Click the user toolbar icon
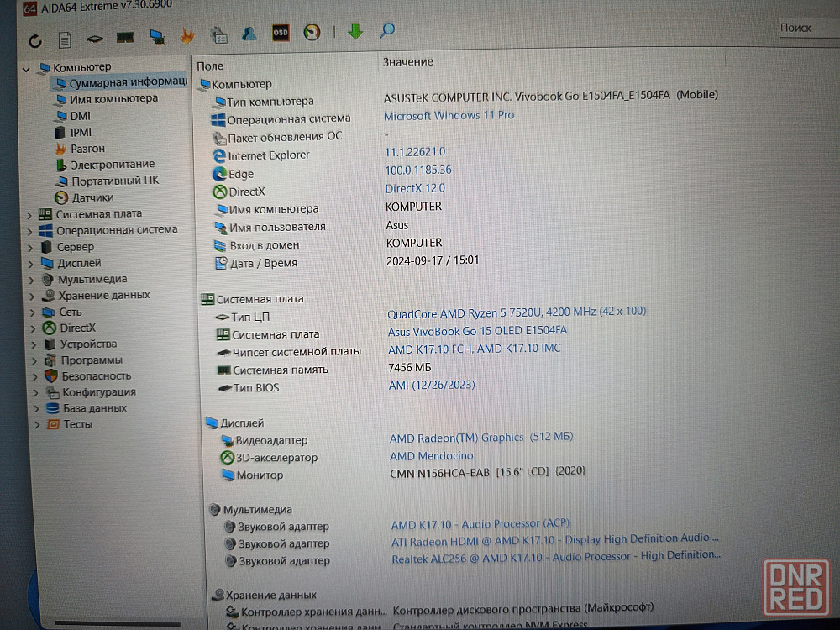 coord(249,34)
